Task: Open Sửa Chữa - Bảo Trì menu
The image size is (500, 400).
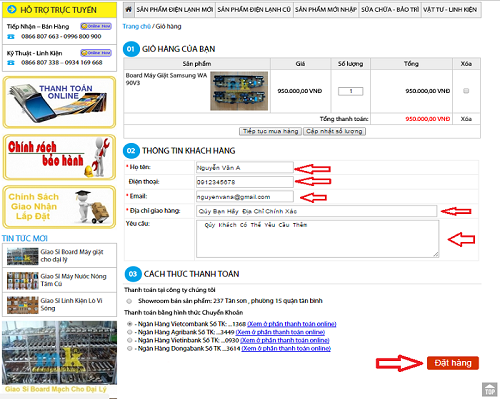Action: [390, 10]
